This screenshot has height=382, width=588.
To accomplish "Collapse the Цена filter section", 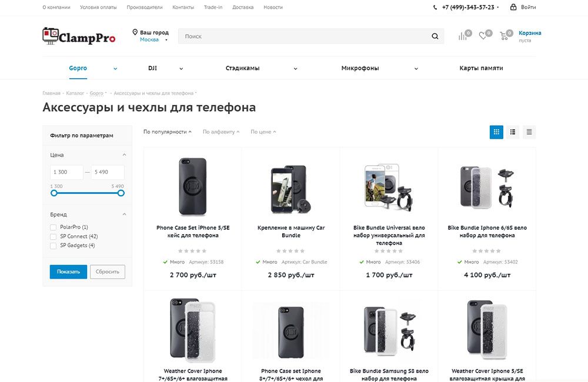I will (124, 155).
